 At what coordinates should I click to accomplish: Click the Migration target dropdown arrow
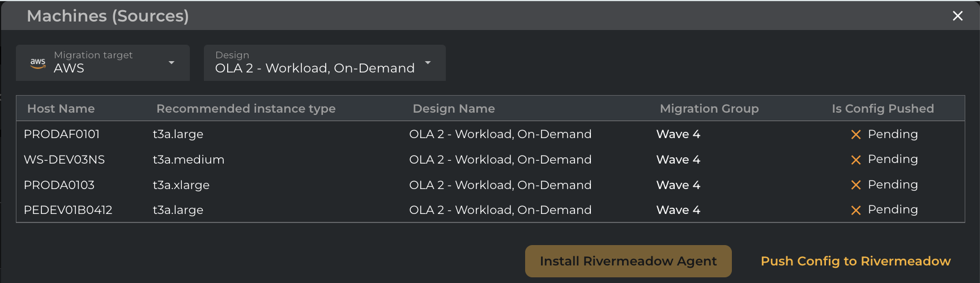pos(172,63)
